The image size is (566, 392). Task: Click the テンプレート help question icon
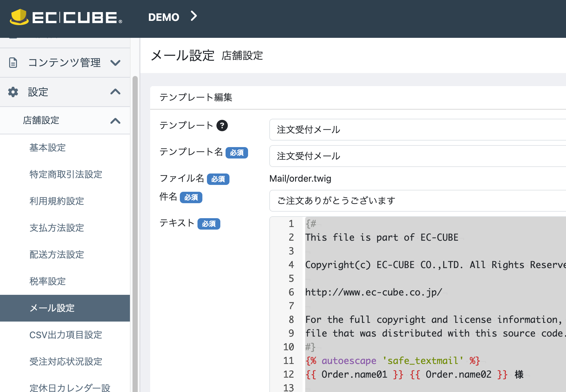tap(222, 126)
